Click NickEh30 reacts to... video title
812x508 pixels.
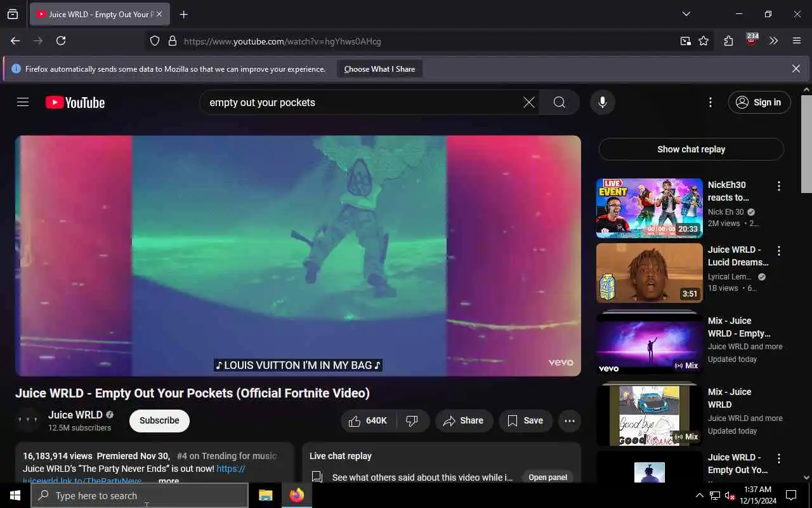(728, 191)
